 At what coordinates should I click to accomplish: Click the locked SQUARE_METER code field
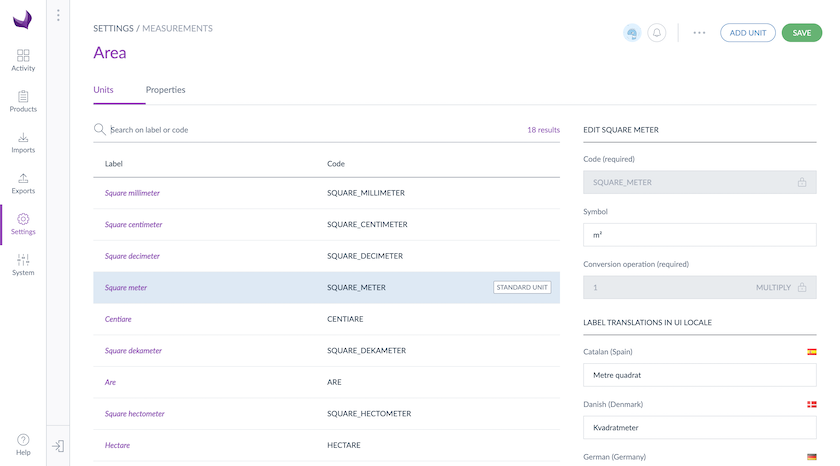tap(700, 182)
